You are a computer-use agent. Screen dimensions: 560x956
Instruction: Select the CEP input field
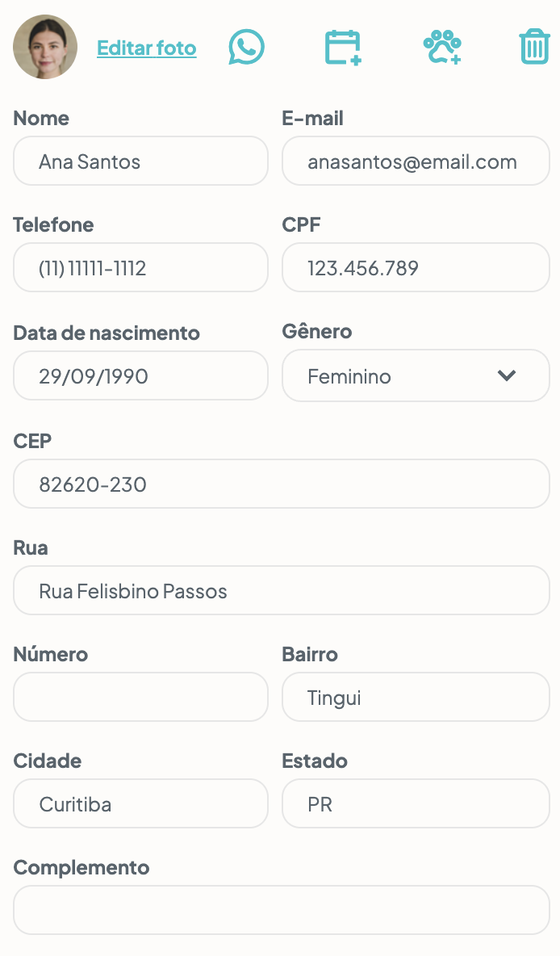click(x=281, y=484)
